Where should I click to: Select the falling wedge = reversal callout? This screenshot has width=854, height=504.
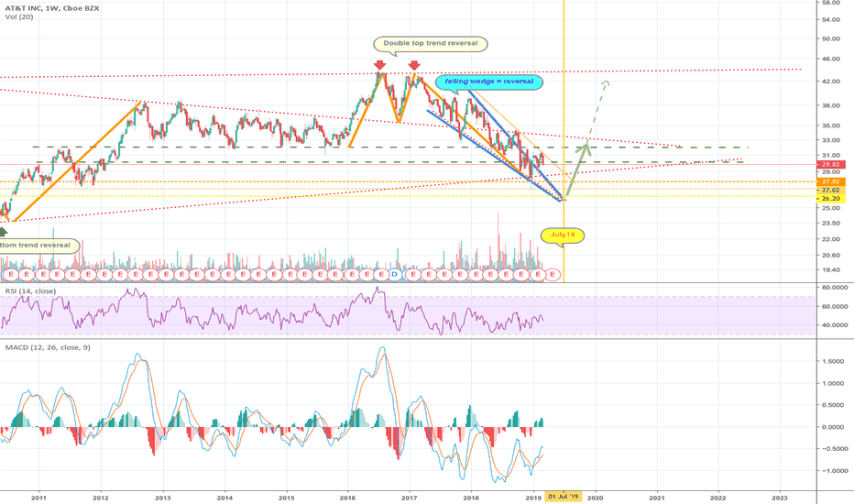(x=489, y=82)
